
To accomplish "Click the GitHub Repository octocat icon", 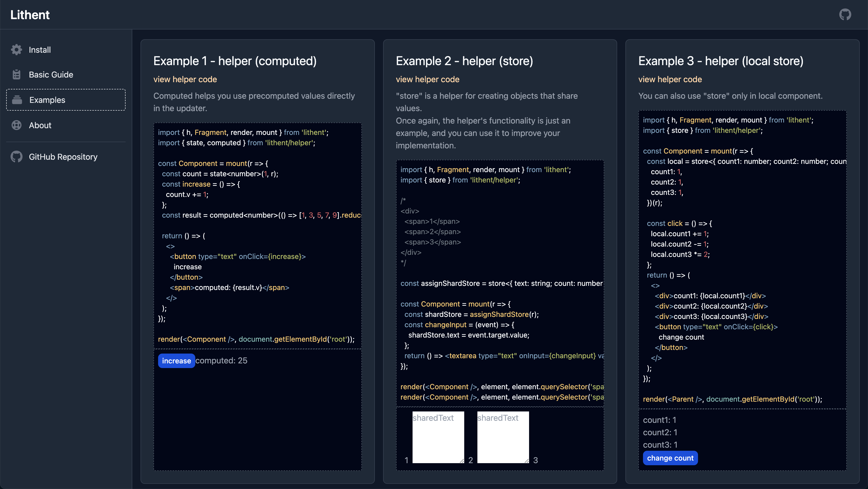I will click(x=17, y=157).
